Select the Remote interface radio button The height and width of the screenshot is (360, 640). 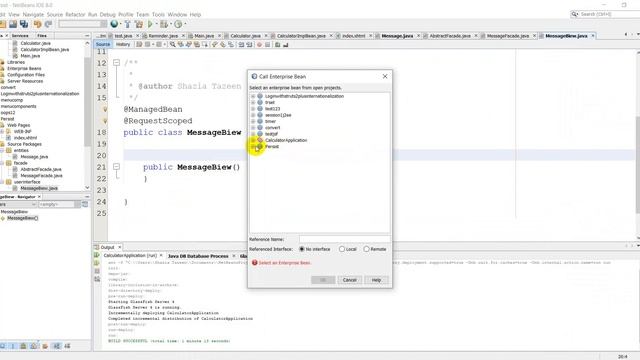pos(366,249)
